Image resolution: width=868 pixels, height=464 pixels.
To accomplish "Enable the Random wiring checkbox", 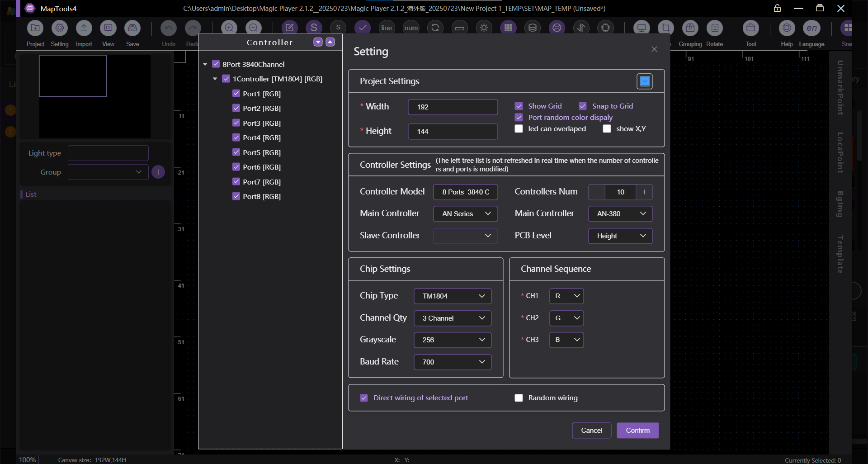I will [x=519, y=398].
